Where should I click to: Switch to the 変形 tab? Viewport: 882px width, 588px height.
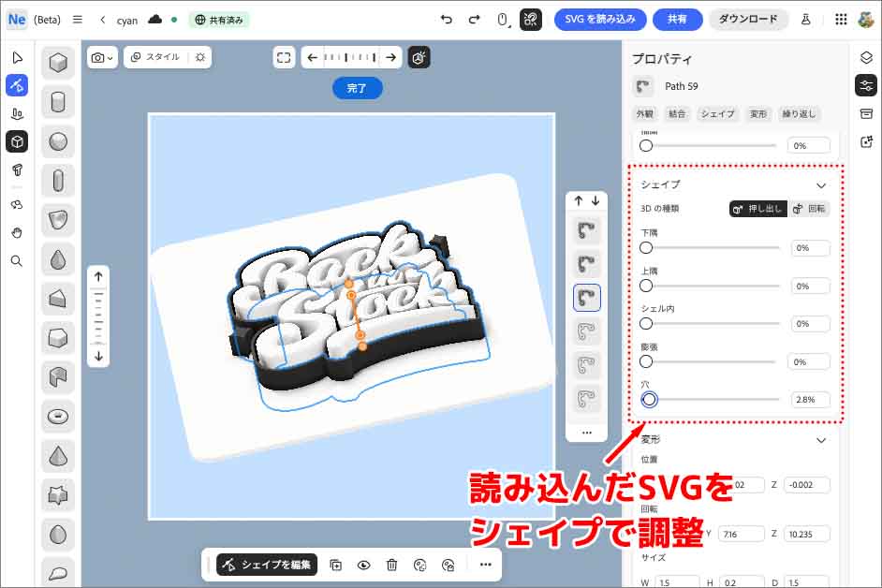[758, 114]
